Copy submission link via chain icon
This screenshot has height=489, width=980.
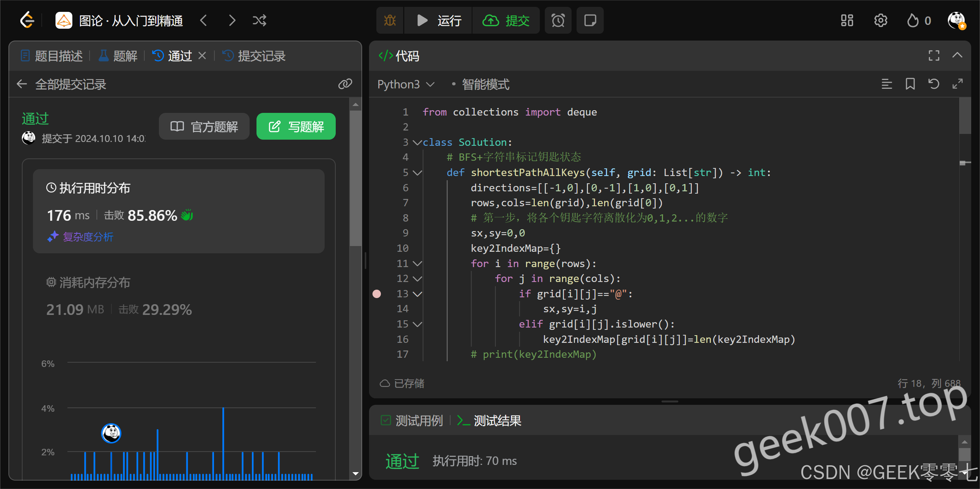coord(345,84)
